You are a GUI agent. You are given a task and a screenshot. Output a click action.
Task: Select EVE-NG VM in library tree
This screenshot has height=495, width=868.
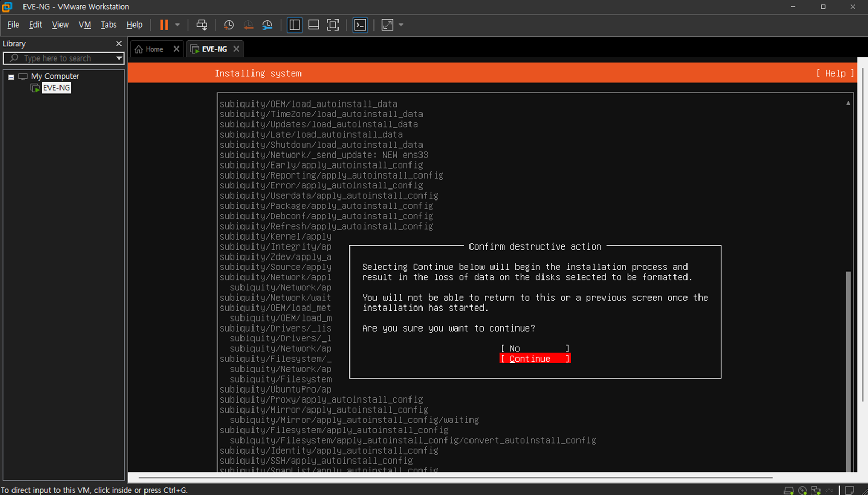pos(56,88)
